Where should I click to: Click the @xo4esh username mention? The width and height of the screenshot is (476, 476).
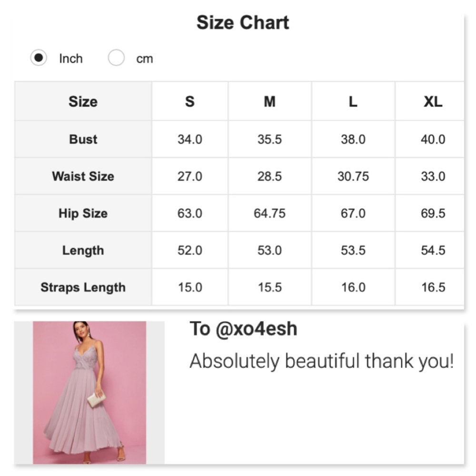256,329
